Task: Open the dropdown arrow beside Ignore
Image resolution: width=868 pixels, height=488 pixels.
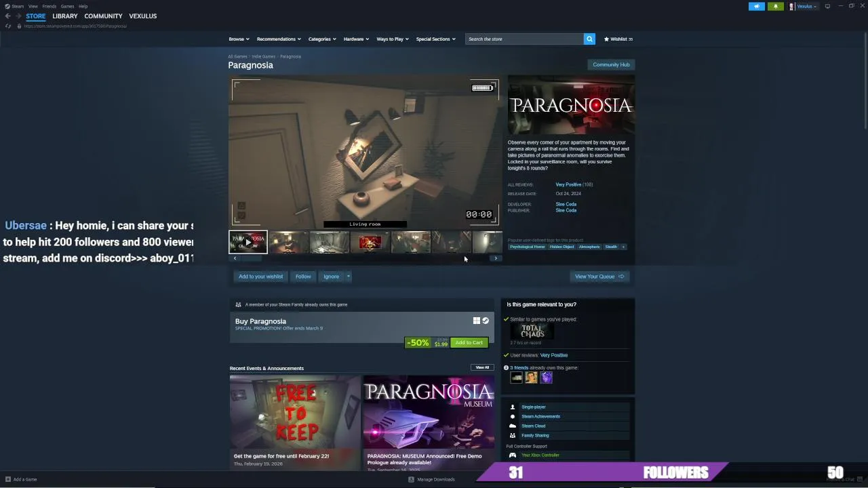Action: 349,277
